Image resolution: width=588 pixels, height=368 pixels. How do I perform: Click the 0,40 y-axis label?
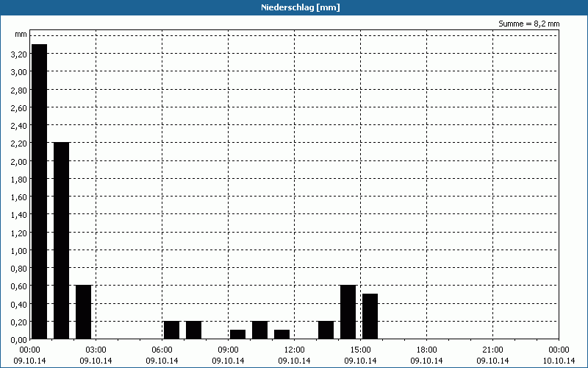19,304
